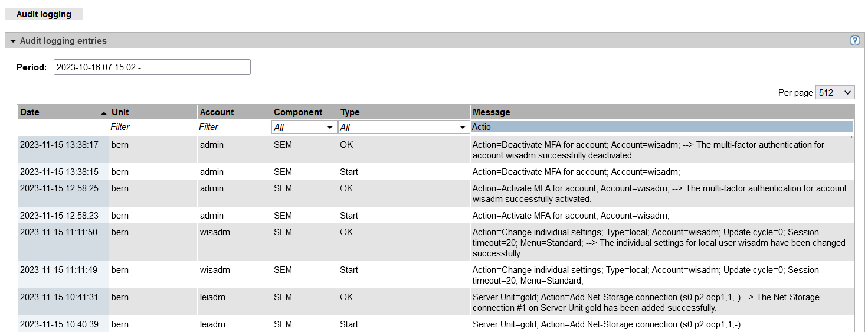Click the Unit filter field
The width and height of the screenshot is (868, 332).
(x=153, y=127)
